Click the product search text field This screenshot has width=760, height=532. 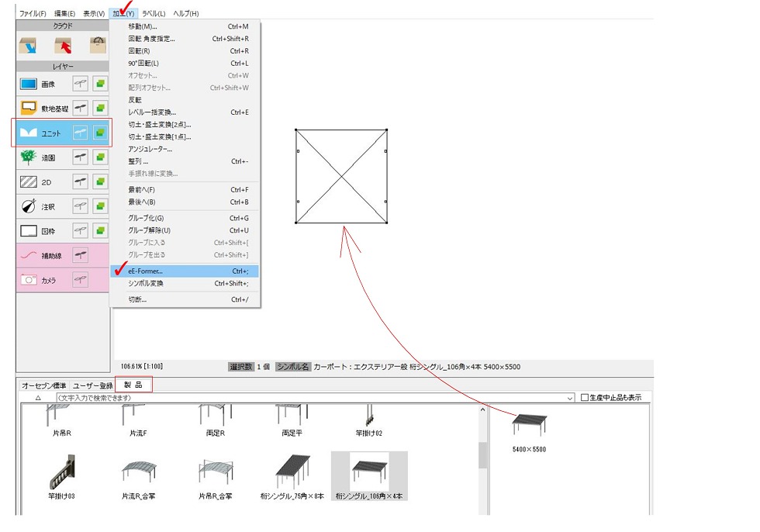(311, 398)
